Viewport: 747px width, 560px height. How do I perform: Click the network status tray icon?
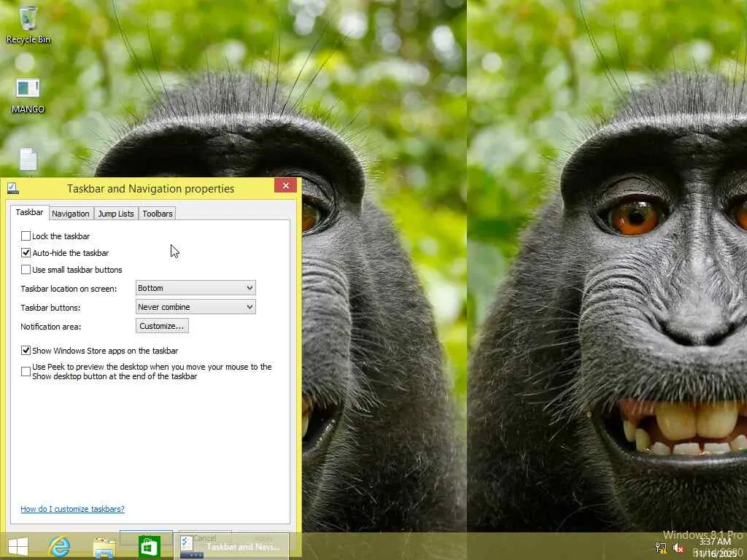[x=661, y=548]
